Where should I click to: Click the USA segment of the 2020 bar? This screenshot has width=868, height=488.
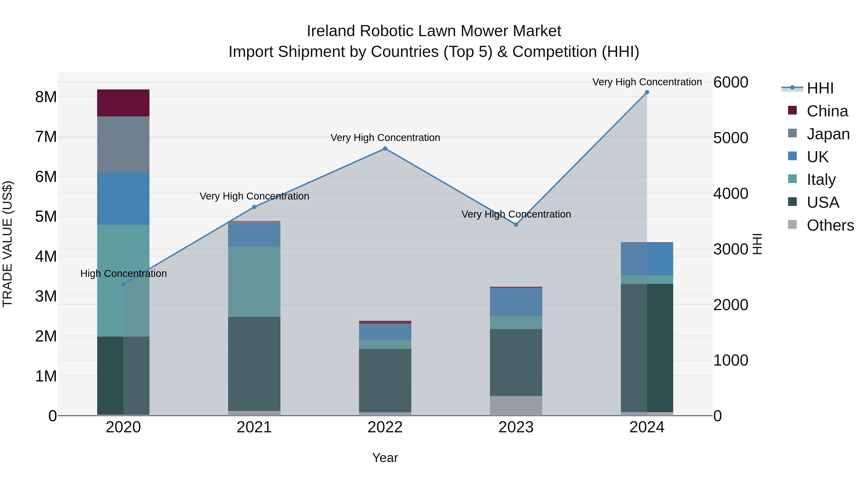pos(123,376)
